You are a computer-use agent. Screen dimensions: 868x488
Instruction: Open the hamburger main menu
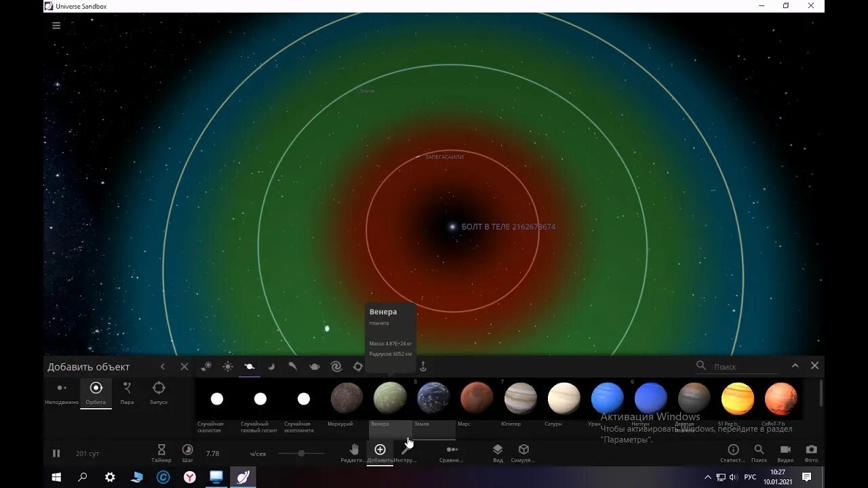point(56,26)
